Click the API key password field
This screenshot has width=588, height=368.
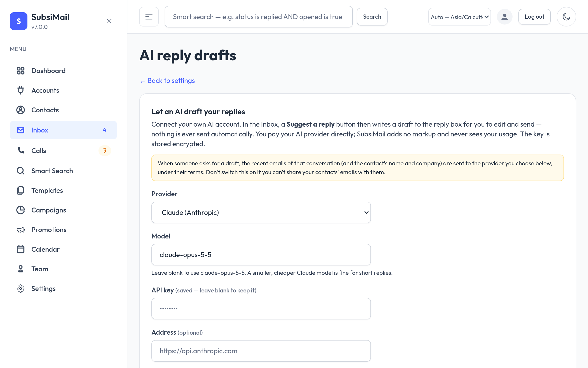pos(261,309)
